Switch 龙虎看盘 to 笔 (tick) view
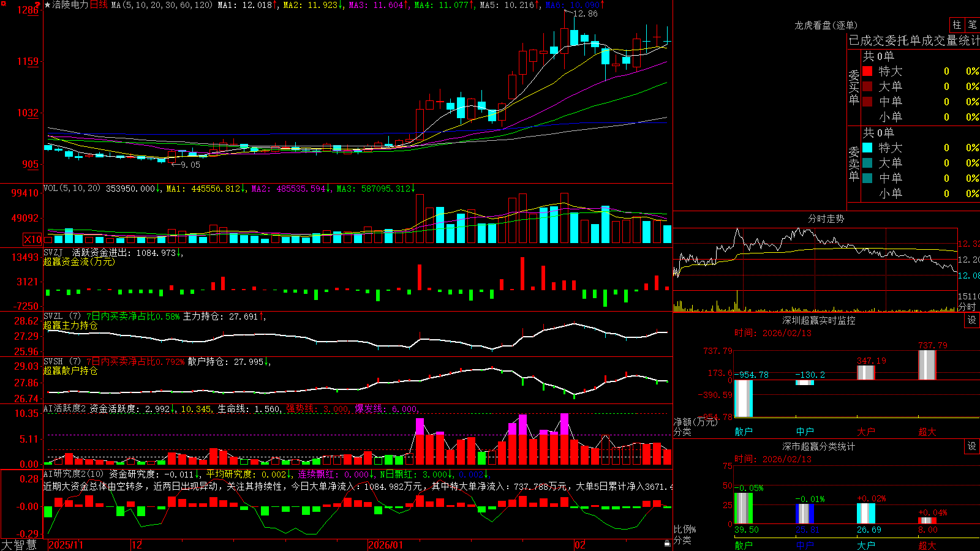This screenshot has width=980, height=551. click(973, 24)
